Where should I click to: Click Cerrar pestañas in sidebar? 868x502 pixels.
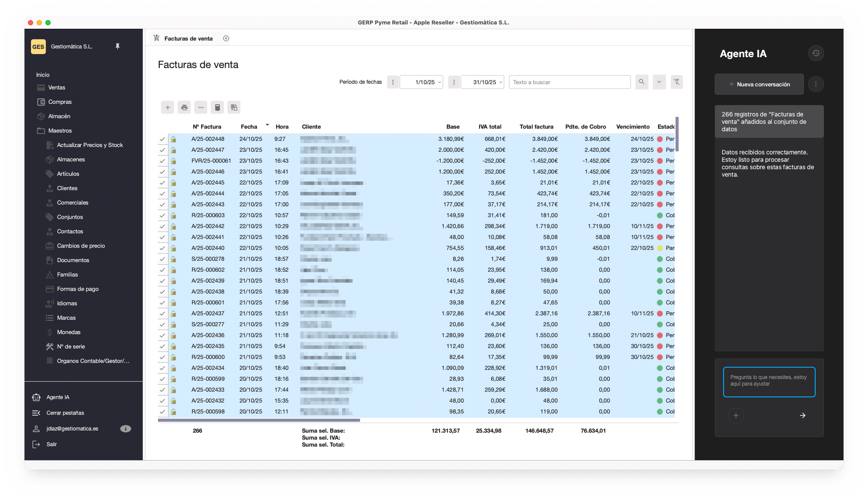click(65, 413)
